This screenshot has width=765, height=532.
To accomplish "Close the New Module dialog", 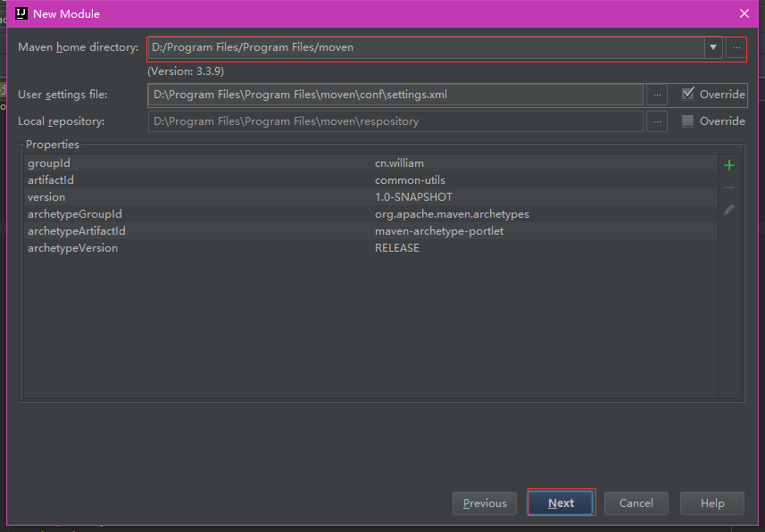I will tap(744, 13).
